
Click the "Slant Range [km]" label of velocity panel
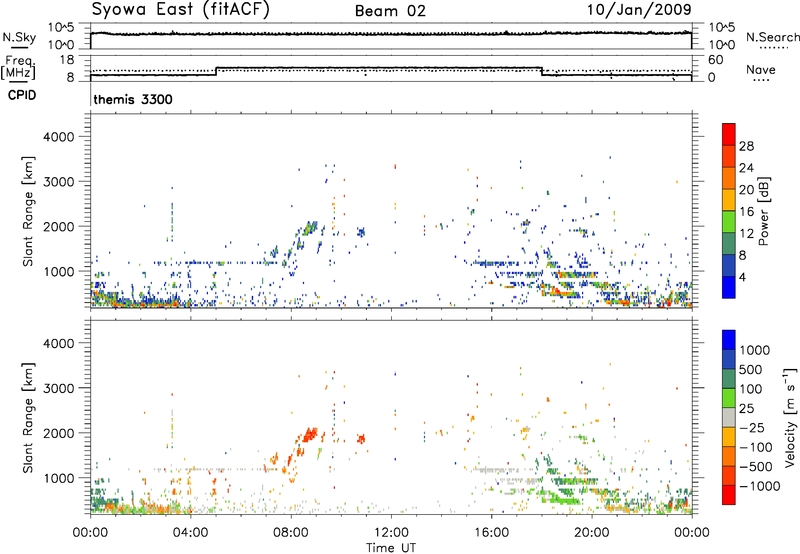click(x=28, y=418)
